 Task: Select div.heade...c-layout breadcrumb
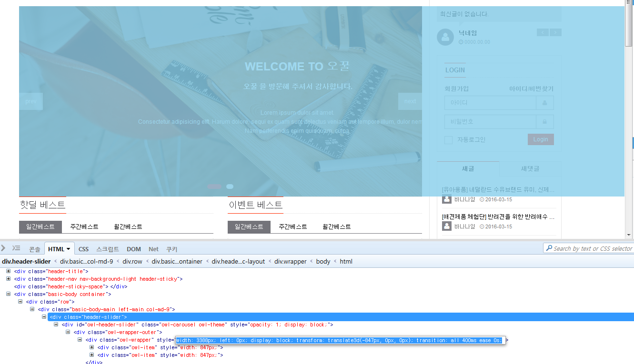coord(238,261)
